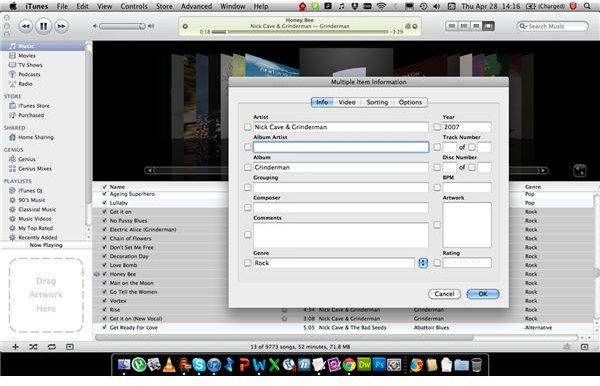Open iTunes Store in sidebar
The width and height of the screenshot is (600, 386).
(x=34, y=106)
